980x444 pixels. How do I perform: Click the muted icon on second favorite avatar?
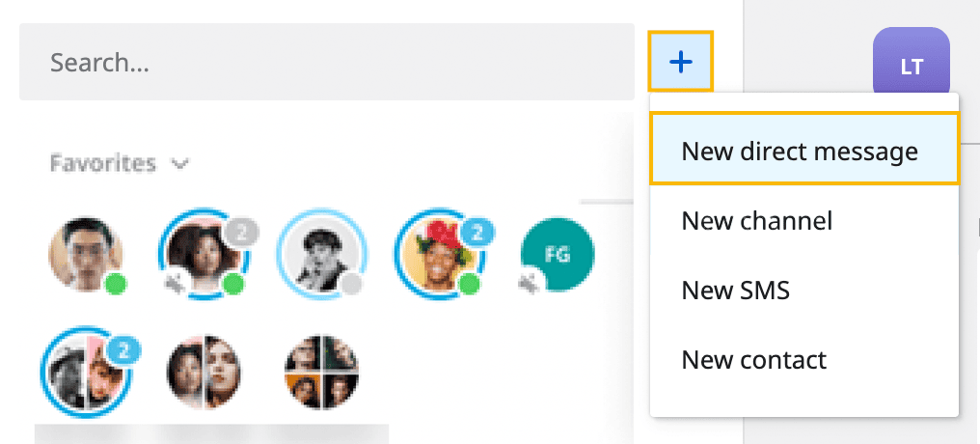point(175,283)
